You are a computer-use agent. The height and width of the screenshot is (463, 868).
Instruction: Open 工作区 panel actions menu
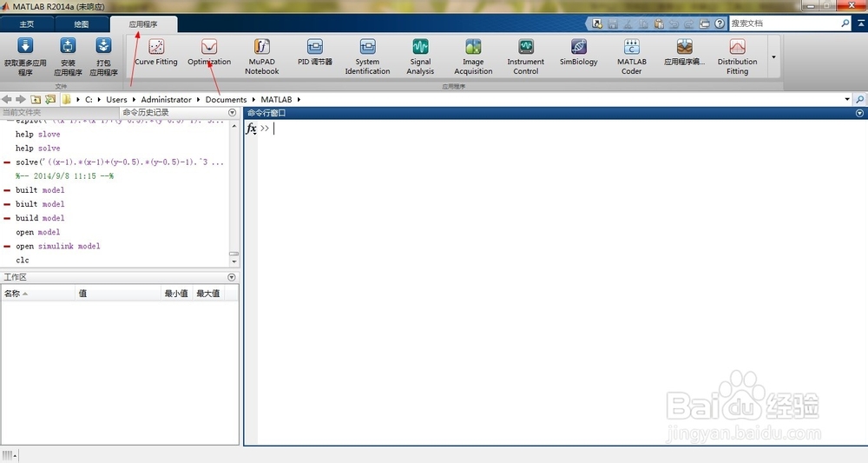coord(232,277)
